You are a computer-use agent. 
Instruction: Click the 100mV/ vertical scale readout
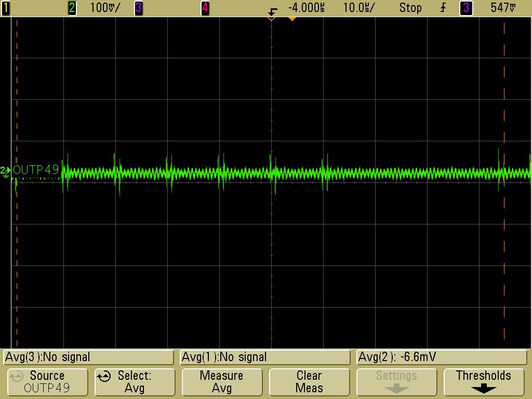pyautogui.click(x=105, y=8)
